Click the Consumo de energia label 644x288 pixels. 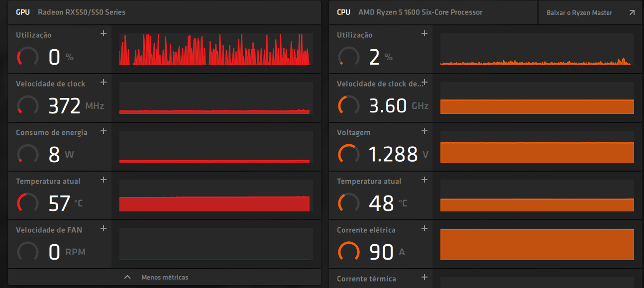(x=52, y=132)
